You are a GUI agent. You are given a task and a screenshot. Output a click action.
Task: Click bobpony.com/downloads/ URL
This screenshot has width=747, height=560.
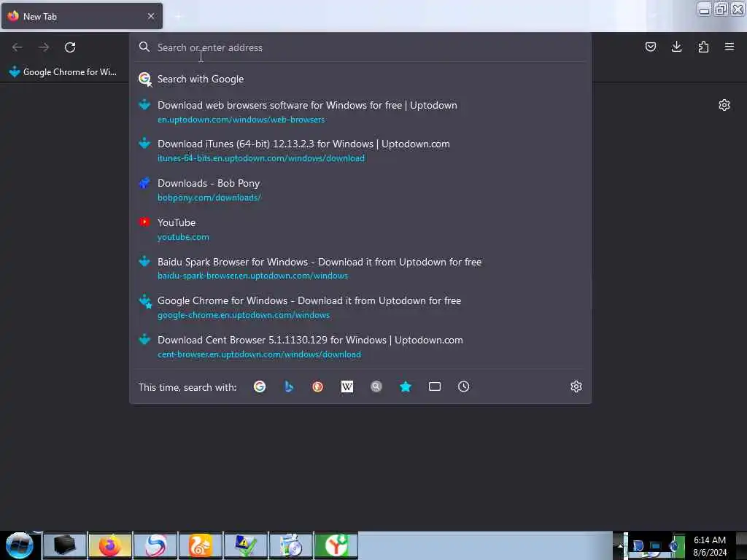pyautogui.click(x=209, y=198)
